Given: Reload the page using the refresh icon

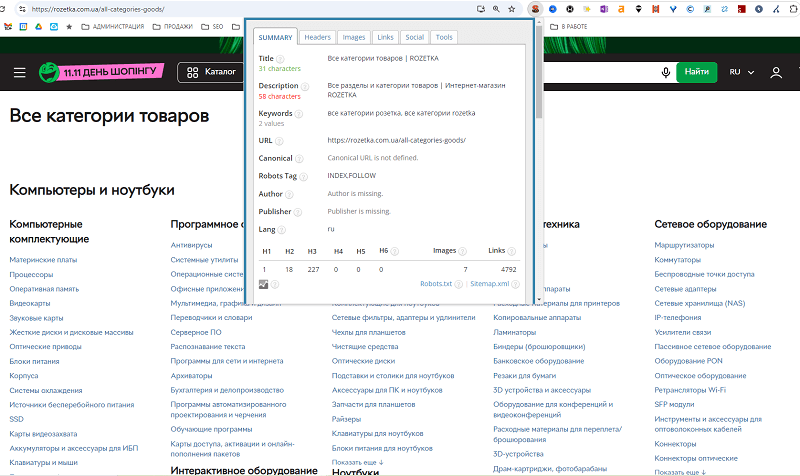Looking at the screenshot, I should (3, 9).
